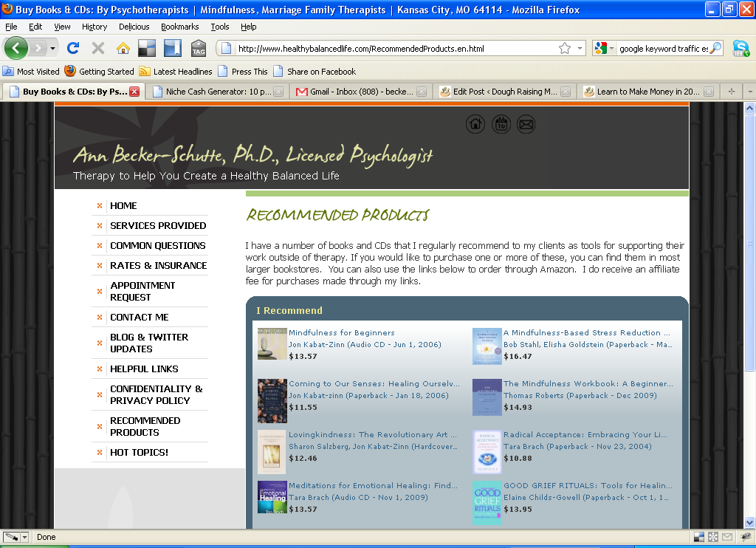Click the website header house icon
The height and width of the screenshot is (548, 756).
pyautogui.click(x=475, y=125)
